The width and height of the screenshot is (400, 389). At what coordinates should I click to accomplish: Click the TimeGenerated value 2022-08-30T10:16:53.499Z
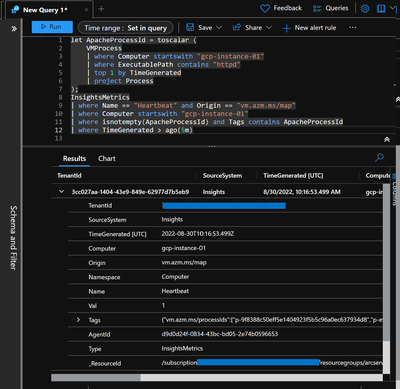[198, 234]
